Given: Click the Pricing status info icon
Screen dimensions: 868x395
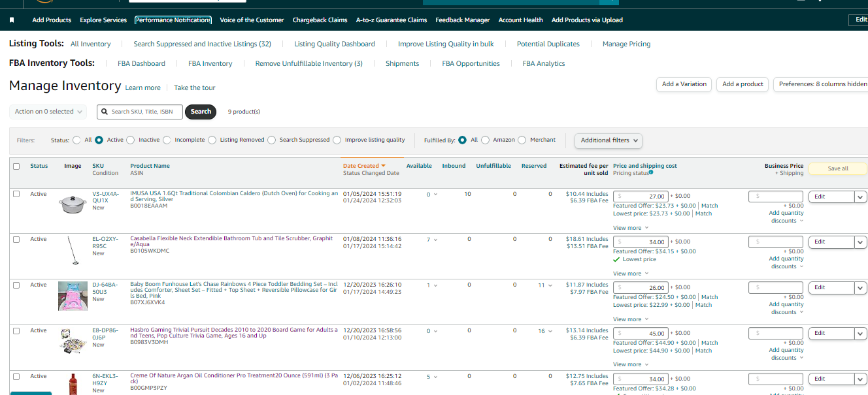Looking at the screenshot, I should coord(651,172).
